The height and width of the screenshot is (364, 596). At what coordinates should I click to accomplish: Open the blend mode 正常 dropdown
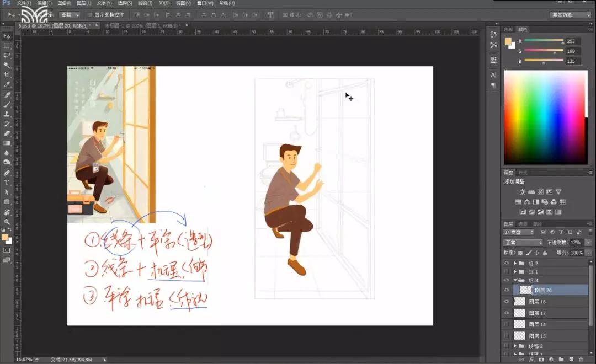pyautogui.click(x=523, y=243)
